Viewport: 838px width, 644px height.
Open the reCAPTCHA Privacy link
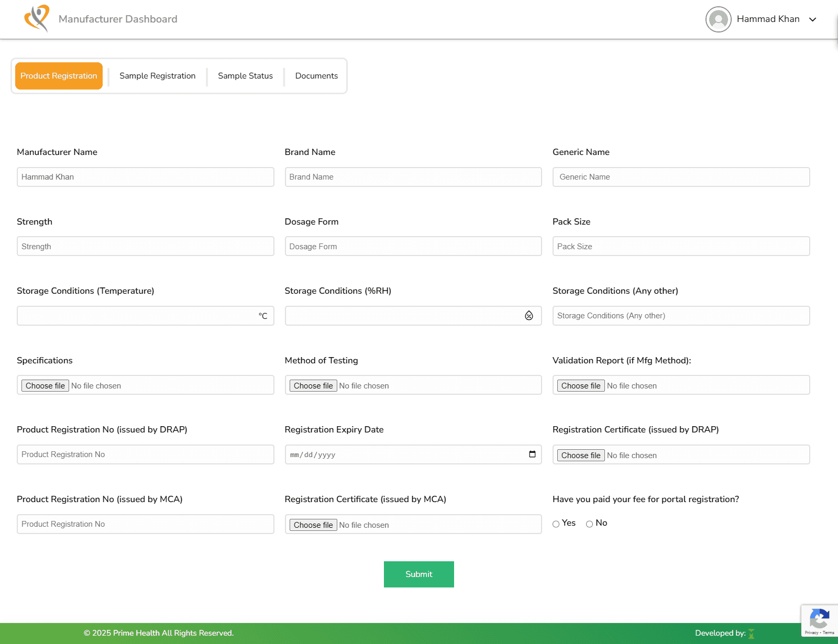coord(811,633)
